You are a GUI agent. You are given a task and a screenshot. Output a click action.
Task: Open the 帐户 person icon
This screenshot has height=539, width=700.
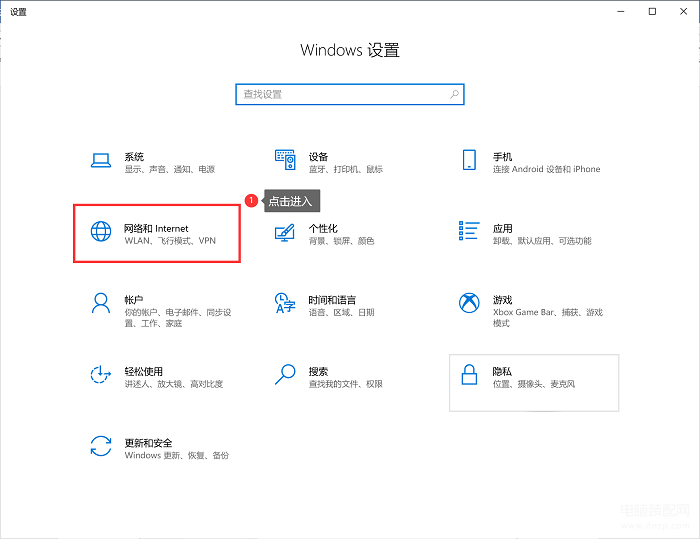coord(101,303)
